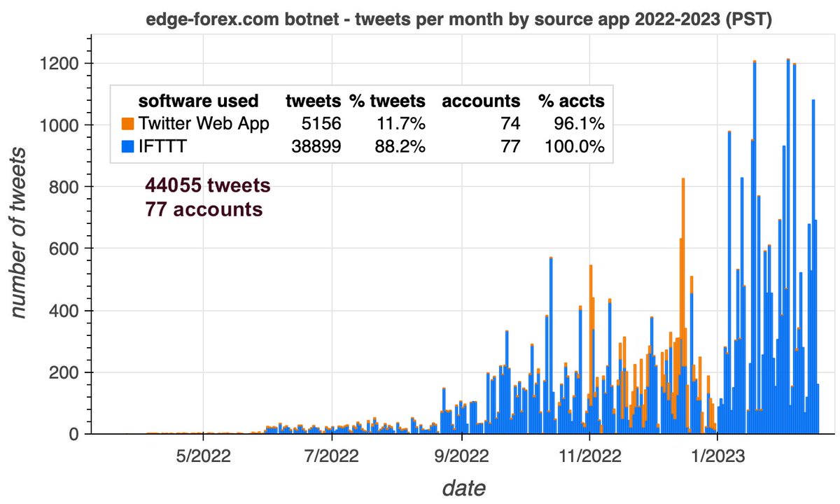840x504 pixels.
Task: Click the '44055 tweets' summary text
Action: pyautogui.click(x=207, y=185)
